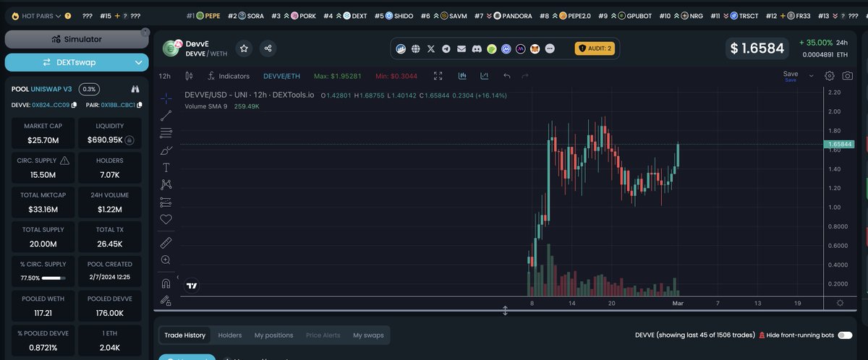Save the chart layout
868x360 pixels.
point(791,75)
